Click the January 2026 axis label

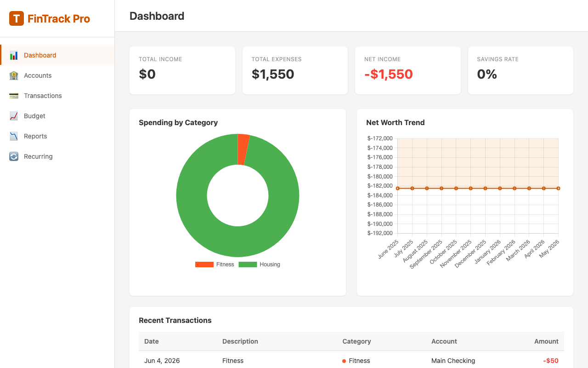(x=488, y=252)
